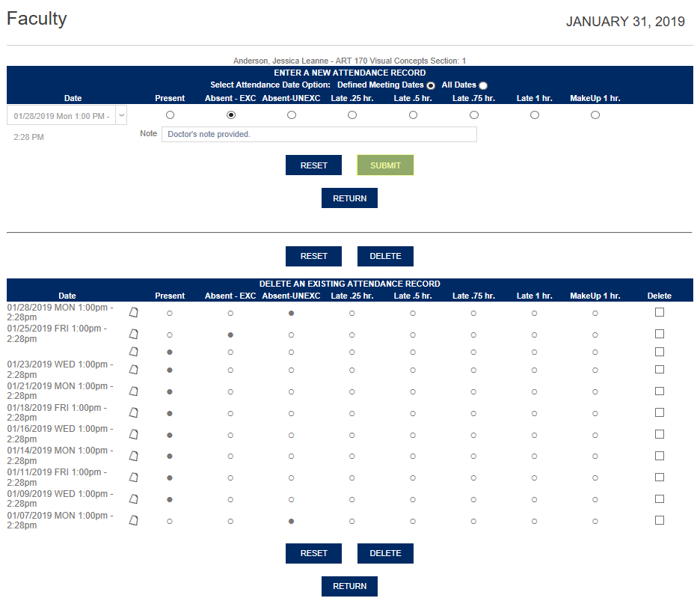Viewport: 700px width, 604px height.
Task: Check Delete box for 01/11/2019 FRI record
Action: (660, 477)
